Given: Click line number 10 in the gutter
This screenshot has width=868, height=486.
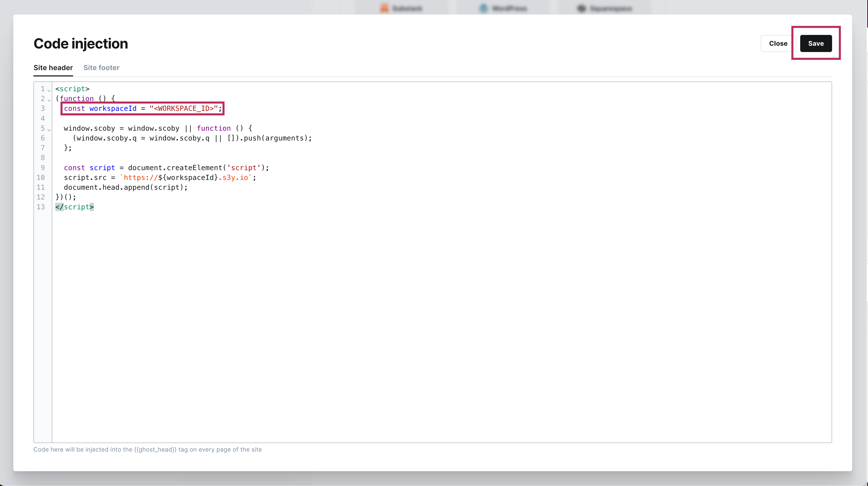Looking at the screenshot, I should (41, 178).
